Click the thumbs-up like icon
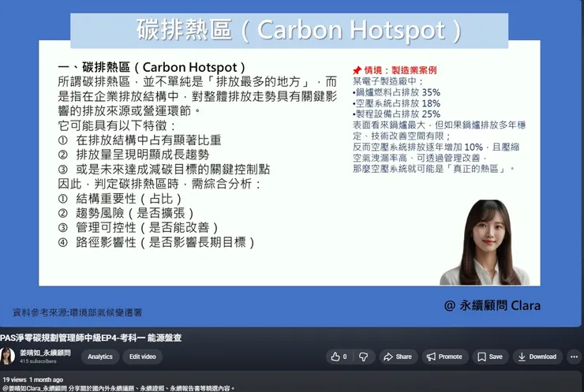The image size is (584, 392). pyautogui.click(x=335, y=357)
